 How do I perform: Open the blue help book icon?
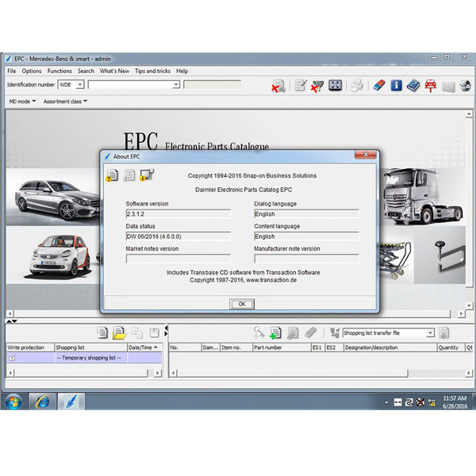pyautogui.click(x=413, y=86)
